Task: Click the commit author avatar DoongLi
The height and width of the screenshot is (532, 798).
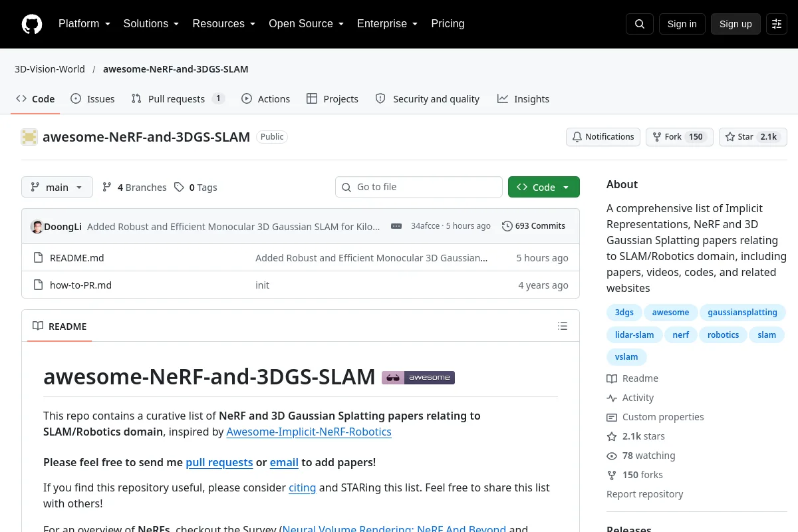Action: click(x=37, y=226)
